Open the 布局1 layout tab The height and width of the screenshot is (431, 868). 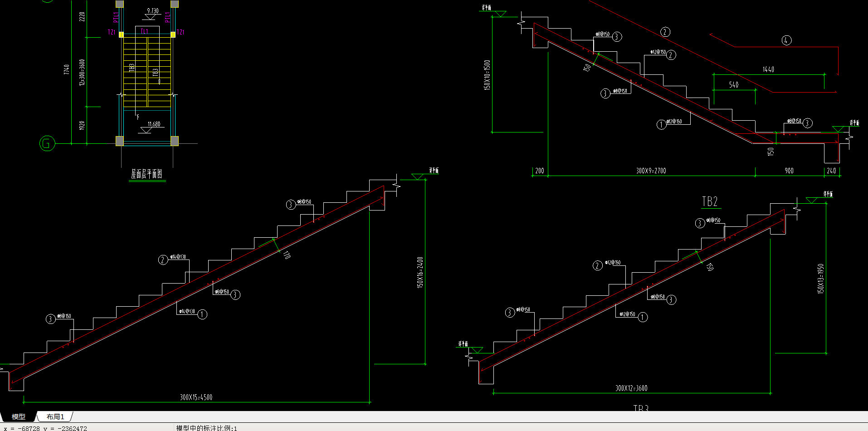[55, 416]
